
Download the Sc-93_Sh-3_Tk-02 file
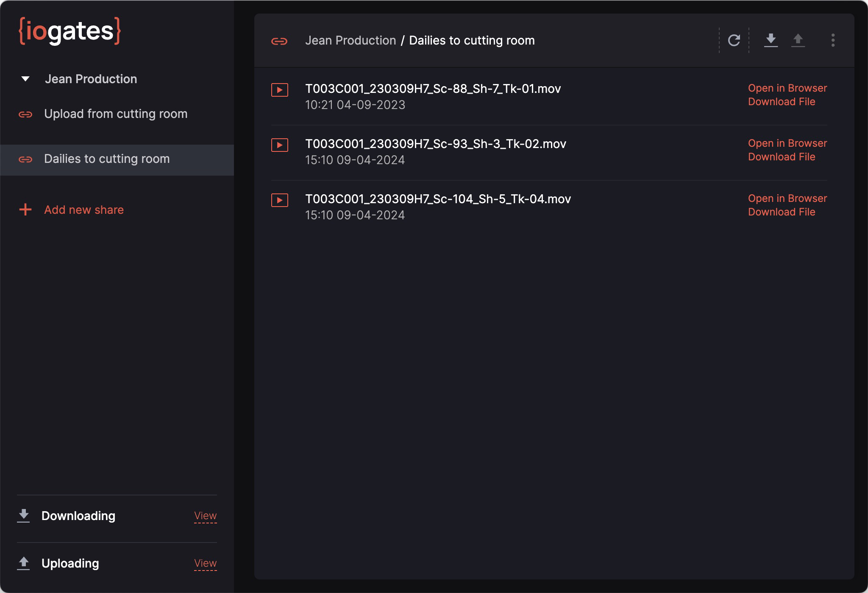pos(781,157)
